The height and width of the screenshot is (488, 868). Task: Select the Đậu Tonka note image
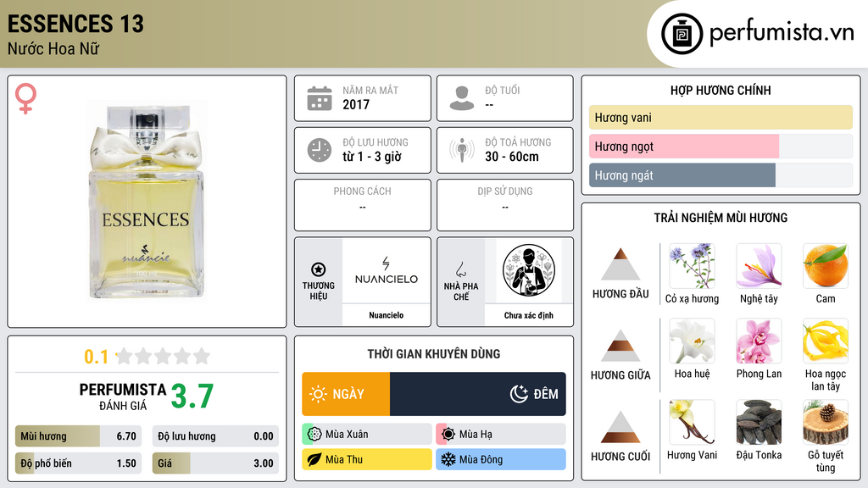[759, 422]
